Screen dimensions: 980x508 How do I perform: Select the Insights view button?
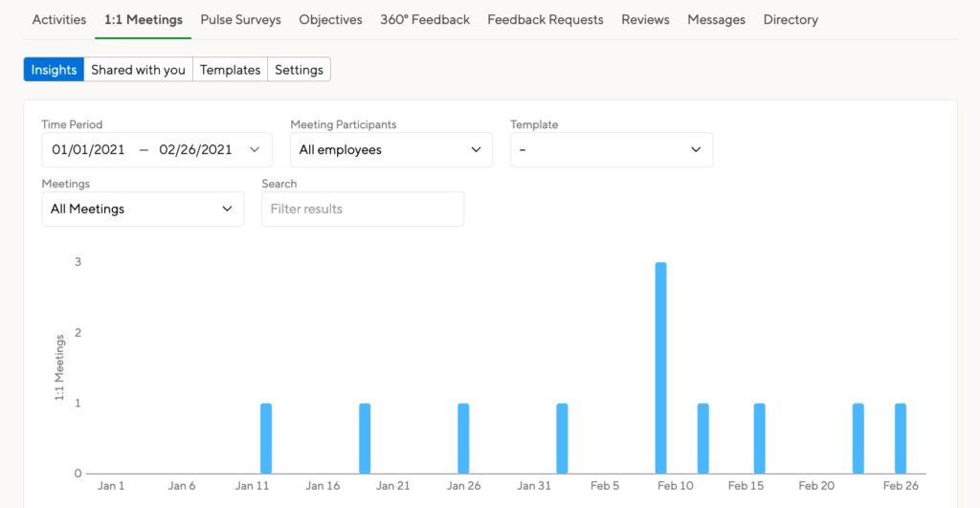[54, 69]
